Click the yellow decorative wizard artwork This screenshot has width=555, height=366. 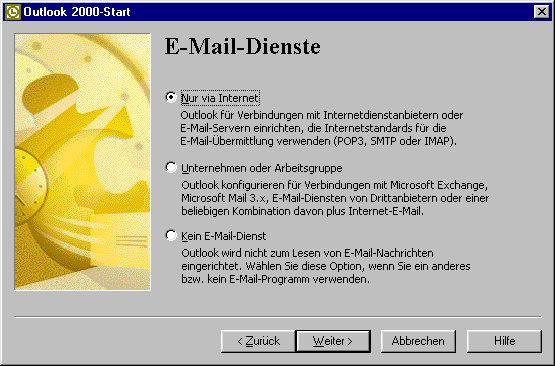[x=82, y=162]
